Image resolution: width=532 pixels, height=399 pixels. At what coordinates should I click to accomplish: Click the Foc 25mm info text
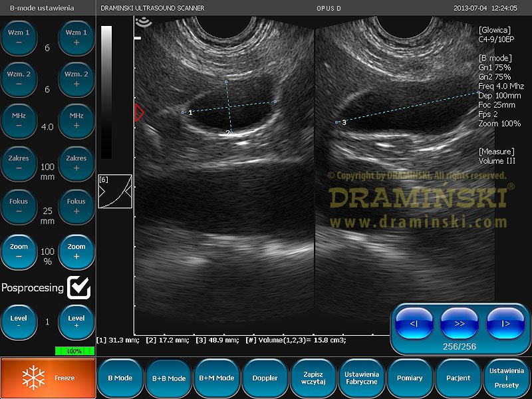click(497, 105)
